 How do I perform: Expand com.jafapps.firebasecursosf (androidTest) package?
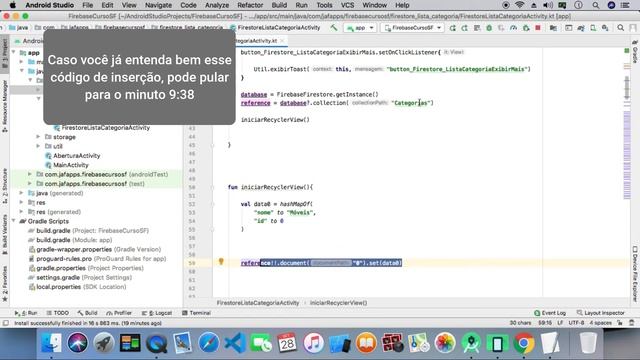point(30,174)
